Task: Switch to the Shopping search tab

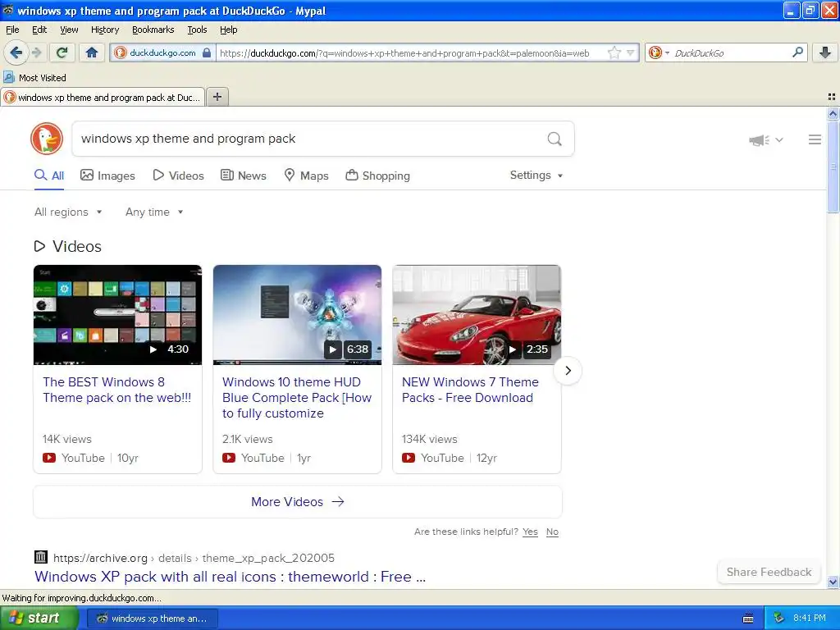Action: pos(377,176)
